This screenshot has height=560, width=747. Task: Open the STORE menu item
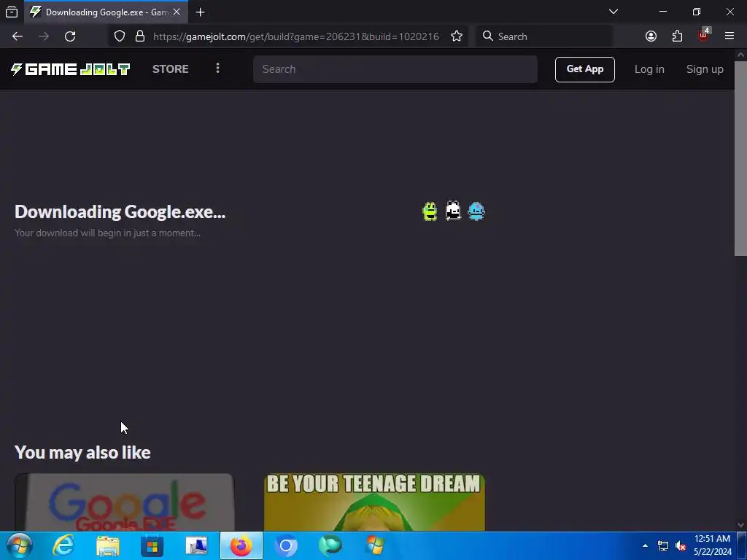(171, 69)
